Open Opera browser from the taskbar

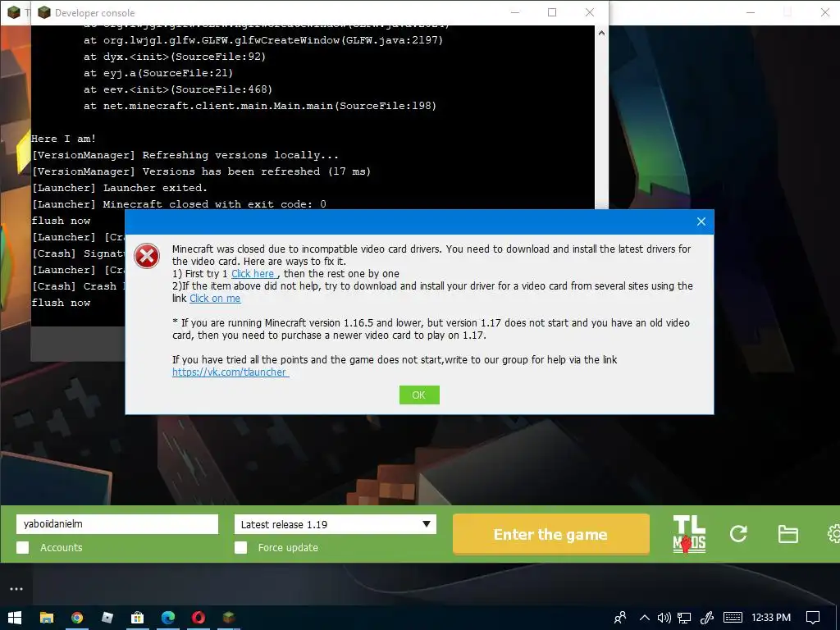[x=199, y=618]
